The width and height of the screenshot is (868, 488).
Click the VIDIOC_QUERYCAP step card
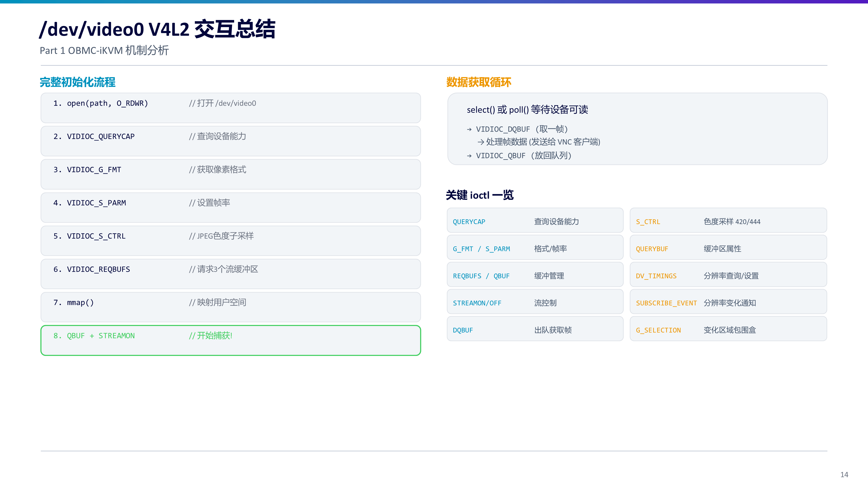pyautogui.click(x=230, y=141)
